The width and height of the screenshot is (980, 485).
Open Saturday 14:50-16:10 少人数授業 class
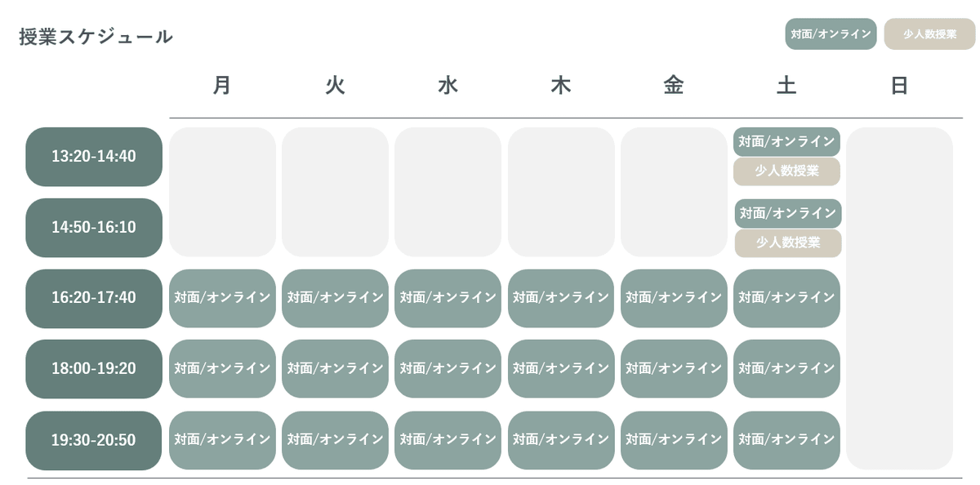(x=787, y=242)
